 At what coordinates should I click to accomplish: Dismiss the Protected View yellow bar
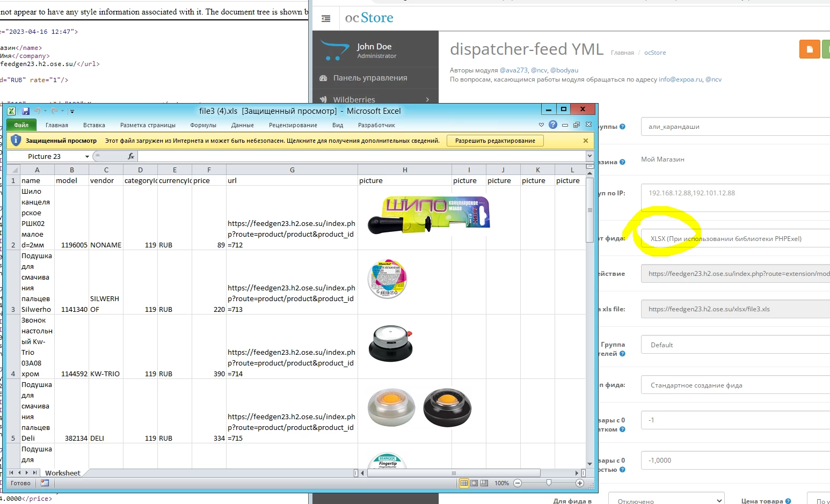(586, 141)
